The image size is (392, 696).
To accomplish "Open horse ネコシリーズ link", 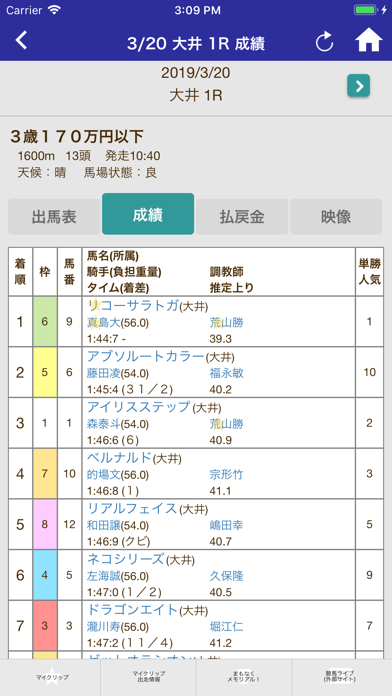I will 126,559.
